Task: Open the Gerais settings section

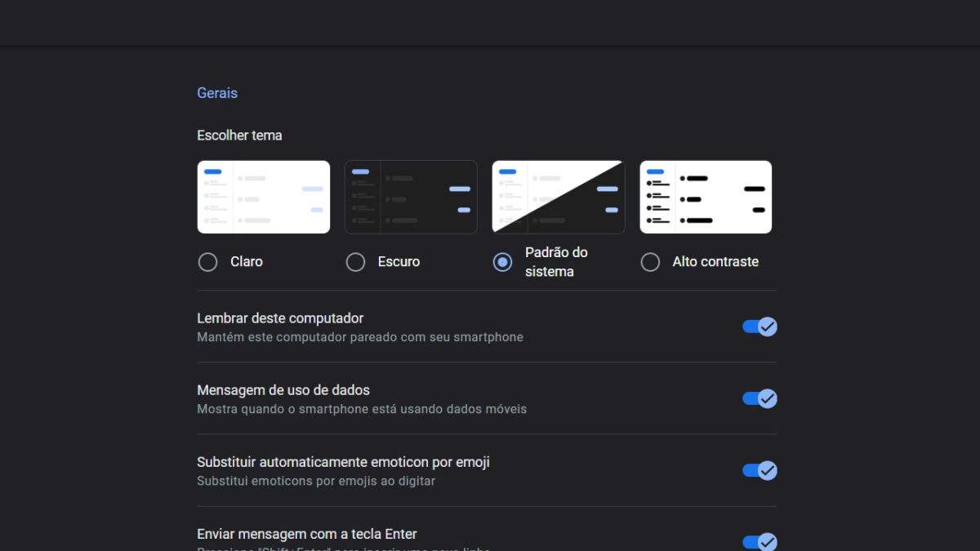Action: (x=216, y=92)
